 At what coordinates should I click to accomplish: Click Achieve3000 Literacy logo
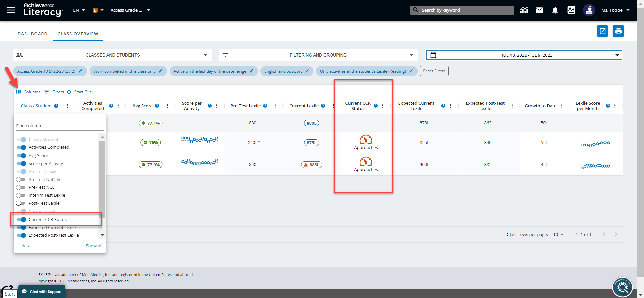coord(43,10)
